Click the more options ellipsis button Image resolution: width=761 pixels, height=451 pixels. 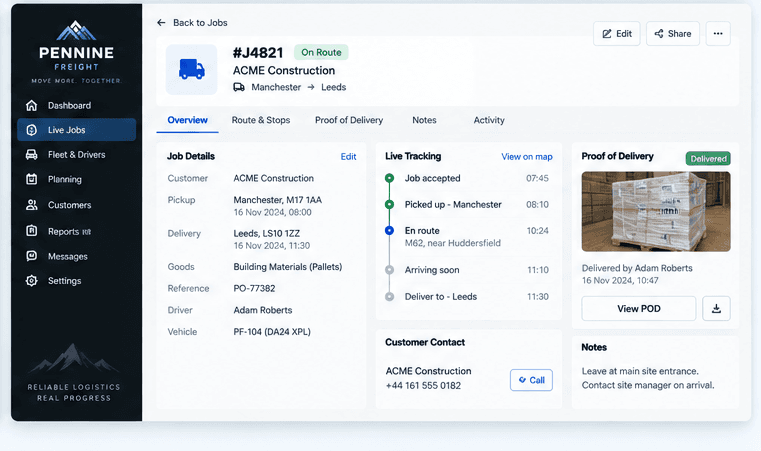click(718, 33)
